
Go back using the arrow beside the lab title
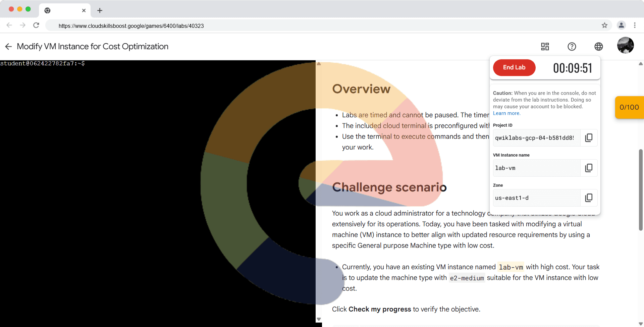(x=8, y=47)
